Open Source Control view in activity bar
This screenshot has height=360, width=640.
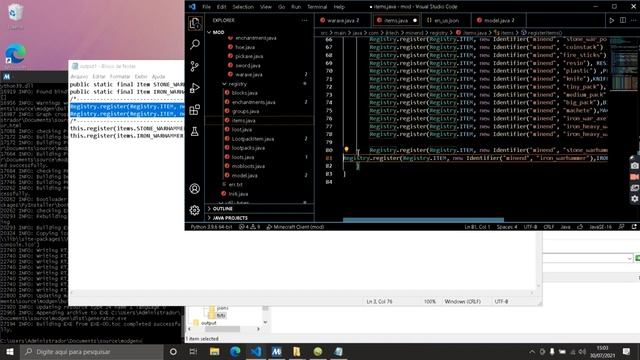tap(195, 66)
